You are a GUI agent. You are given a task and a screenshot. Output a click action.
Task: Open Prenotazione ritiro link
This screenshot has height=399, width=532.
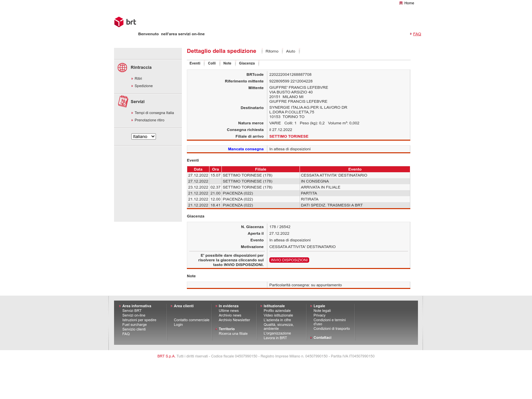(x=149, y=120)
